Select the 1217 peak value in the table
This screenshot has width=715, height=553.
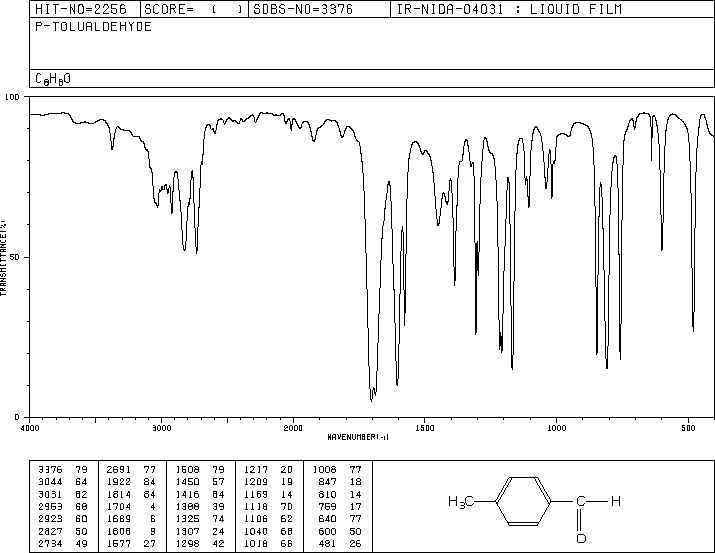click(256, 470)
